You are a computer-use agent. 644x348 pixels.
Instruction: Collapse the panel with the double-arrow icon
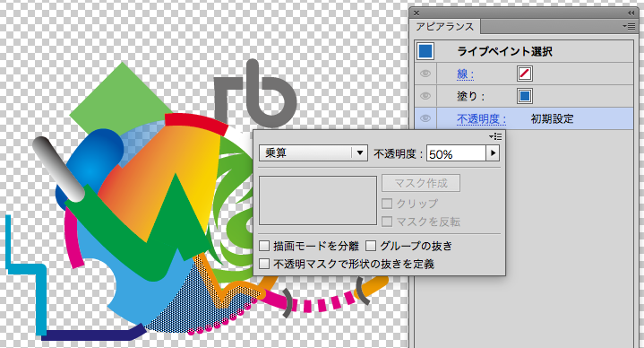pyautogui.click(x=631, y=13)
